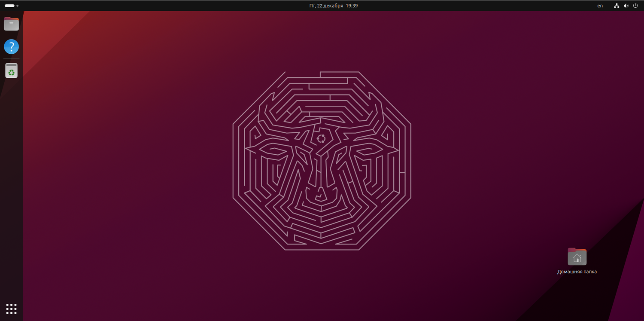Open the Files app in the dock
Screen dimensions: 644x321
pos(12,24)
